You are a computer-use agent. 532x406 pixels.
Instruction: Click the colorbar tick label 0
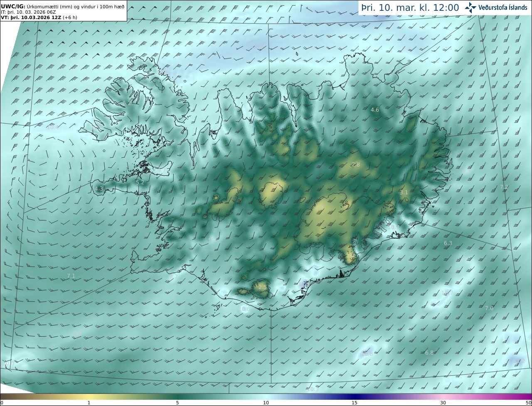[2, 403]
